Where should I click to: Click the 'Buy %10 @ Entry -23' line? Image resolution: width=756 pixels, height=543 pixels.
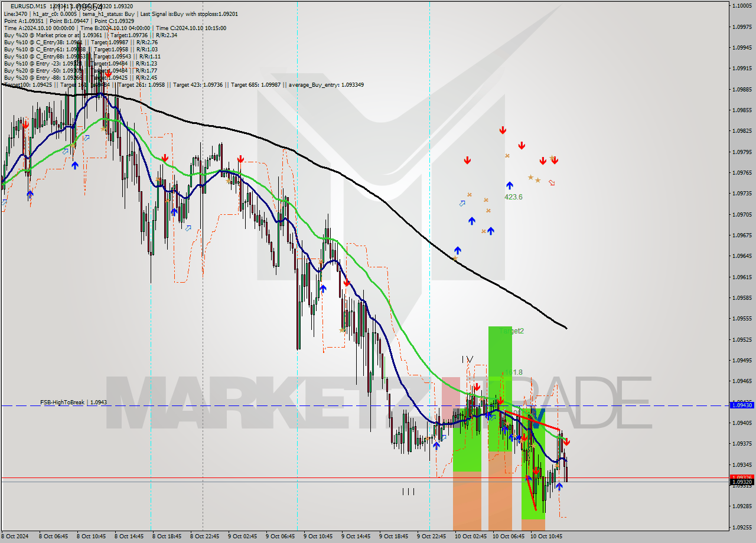[80, 63]
